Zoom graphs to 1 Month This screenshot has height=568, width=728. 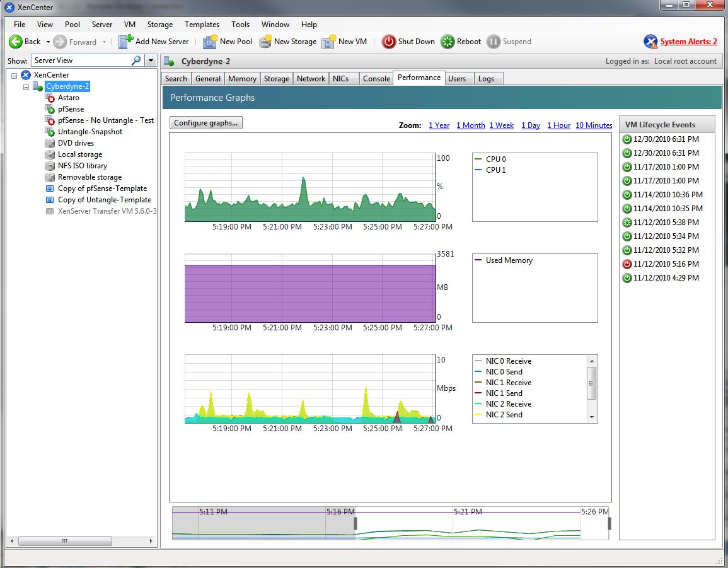point(470,125)
